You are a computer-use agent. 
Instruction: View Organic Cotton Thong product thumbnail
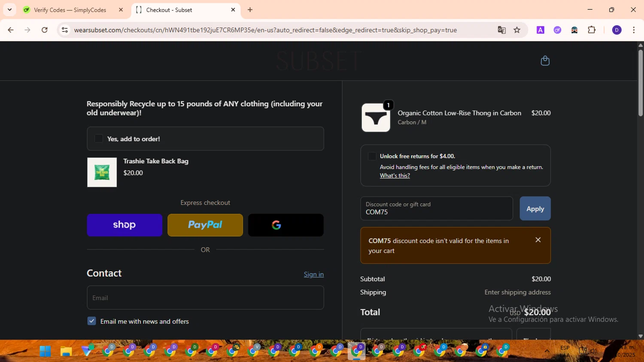(x=376, y=118)
